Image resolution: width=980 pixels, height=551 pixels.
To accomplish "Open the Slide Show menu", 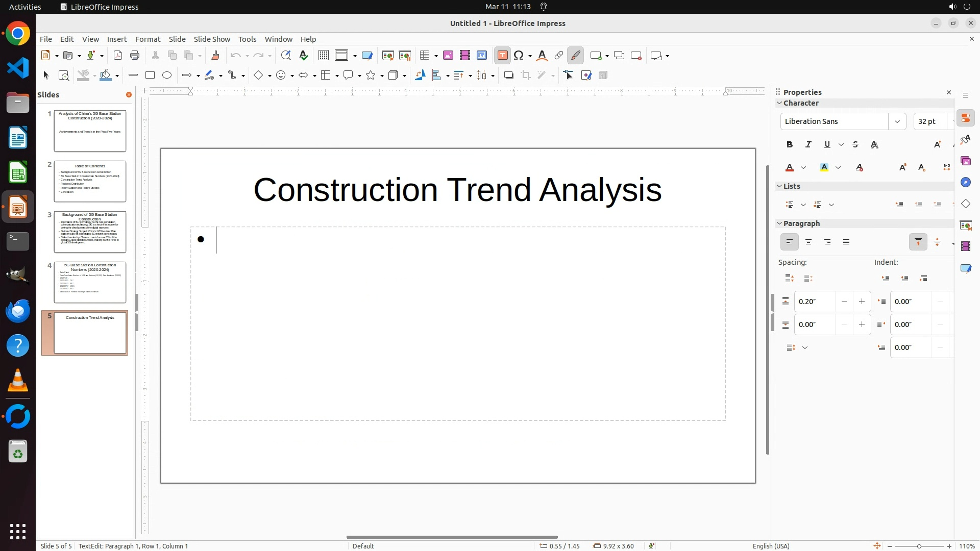I will (x=212, y=39).
